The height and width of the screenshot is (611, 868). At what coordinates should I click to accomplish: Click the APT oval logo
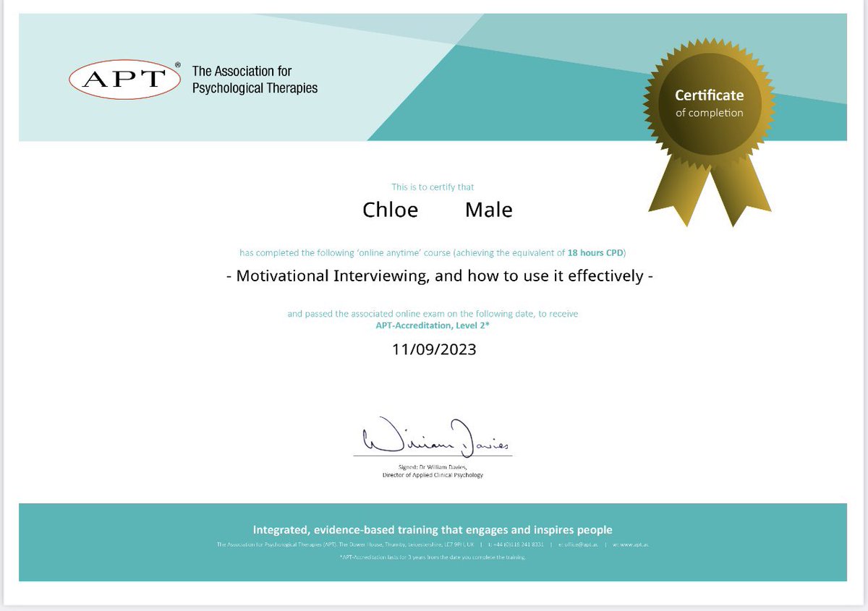point(124,79)
